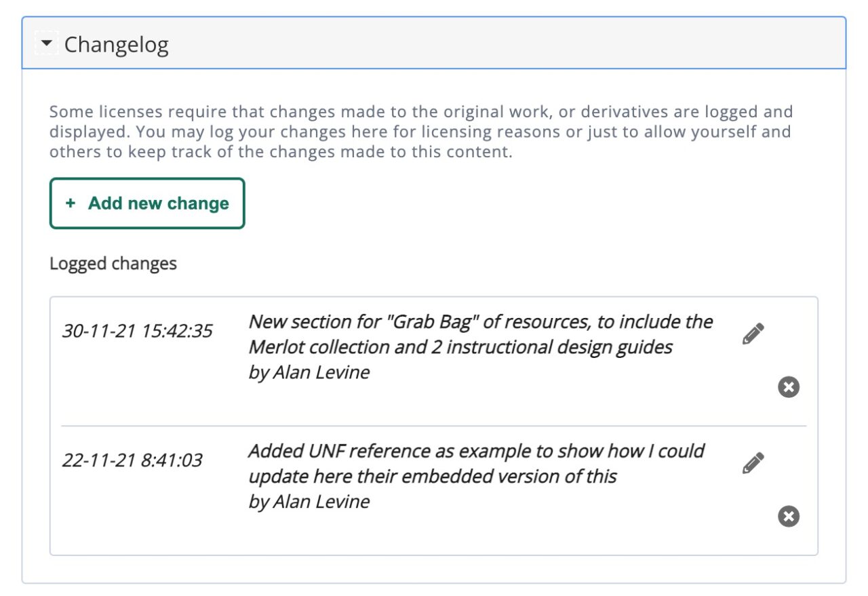This screenshot has height=596, width=868.
Task: Delete the UNF reference change entry
Action: 788,517
